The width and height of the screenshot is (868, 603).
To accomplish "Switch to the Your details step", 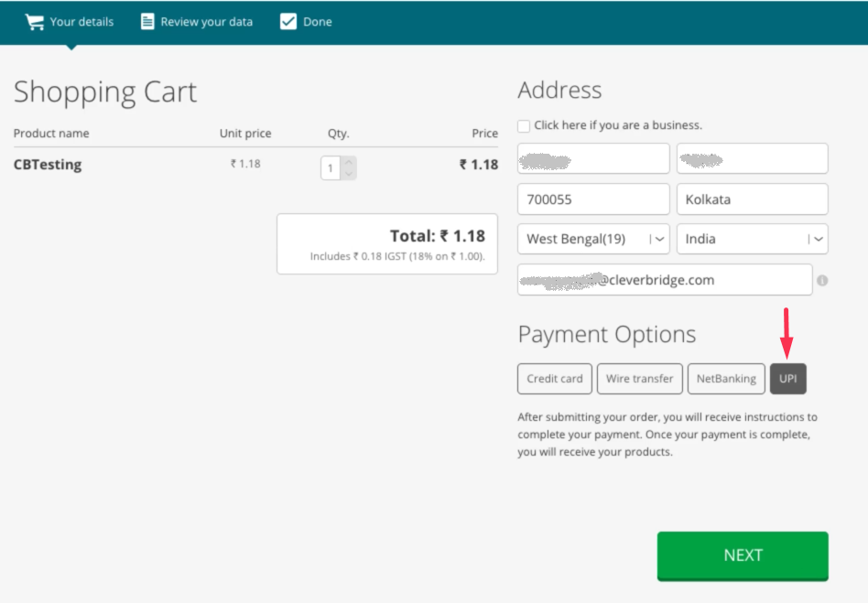I will point(80,21).
